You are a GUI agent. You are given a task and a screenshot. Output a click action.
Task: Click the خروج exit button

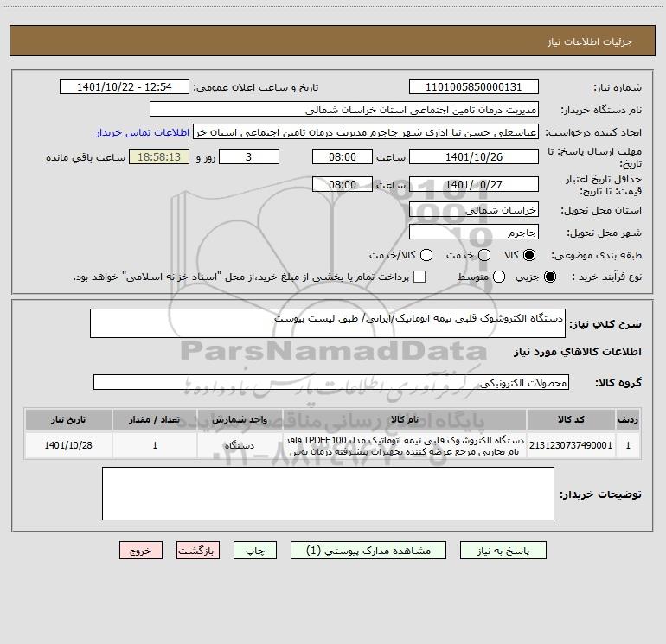tap(141, 550)
